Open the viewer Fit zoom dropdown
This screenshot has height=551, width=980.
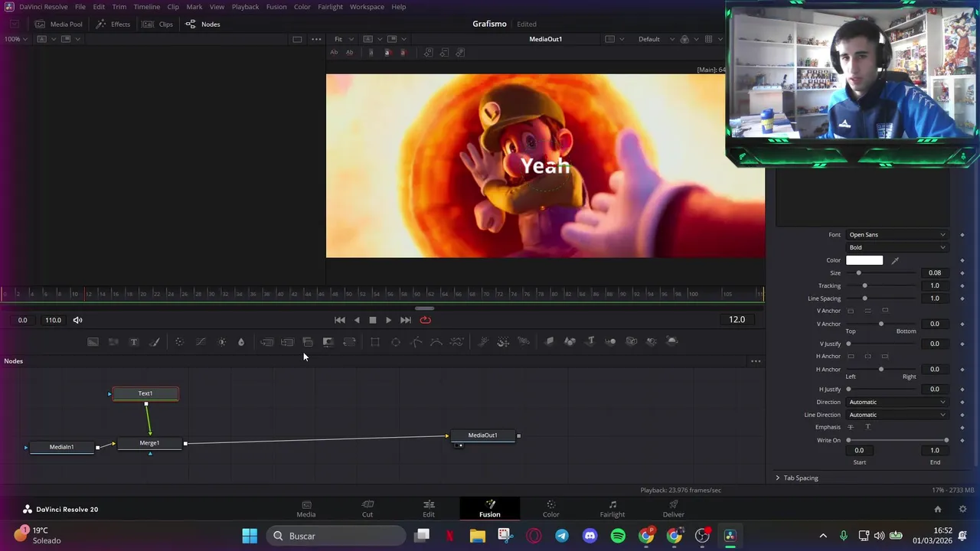point(343,39)
